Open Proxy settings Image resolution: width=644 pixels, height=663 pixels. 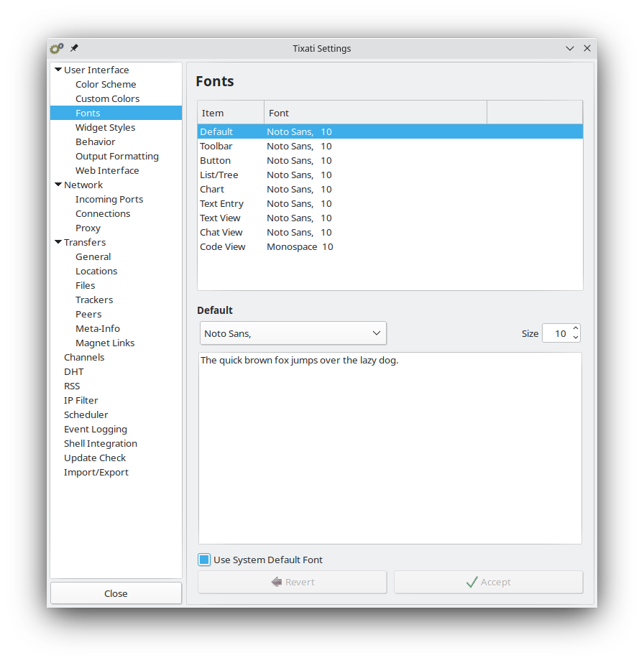point(88,228)
